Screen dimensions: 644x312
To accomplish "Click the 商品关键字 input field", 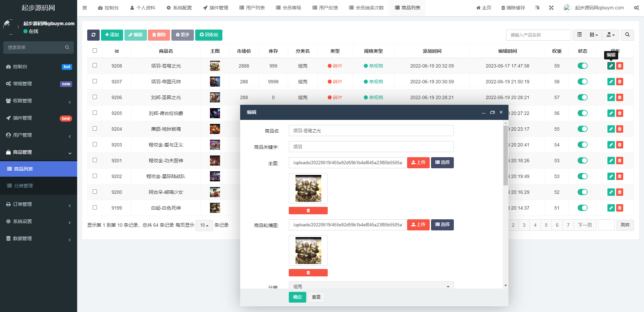I will [371, 147].
